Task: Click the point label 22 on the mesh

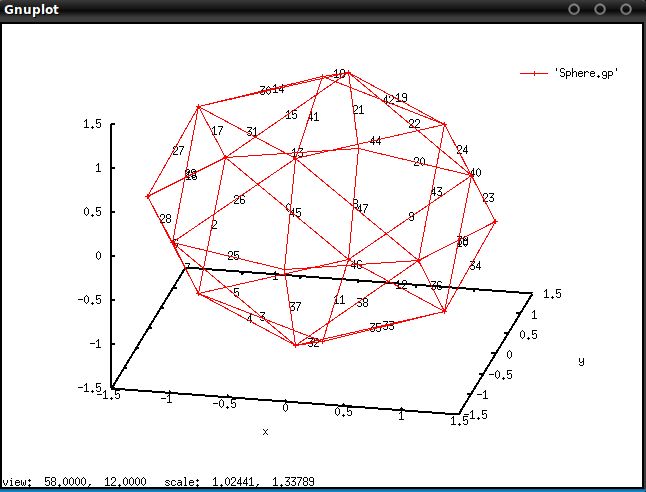Action: tap(414, 124)
